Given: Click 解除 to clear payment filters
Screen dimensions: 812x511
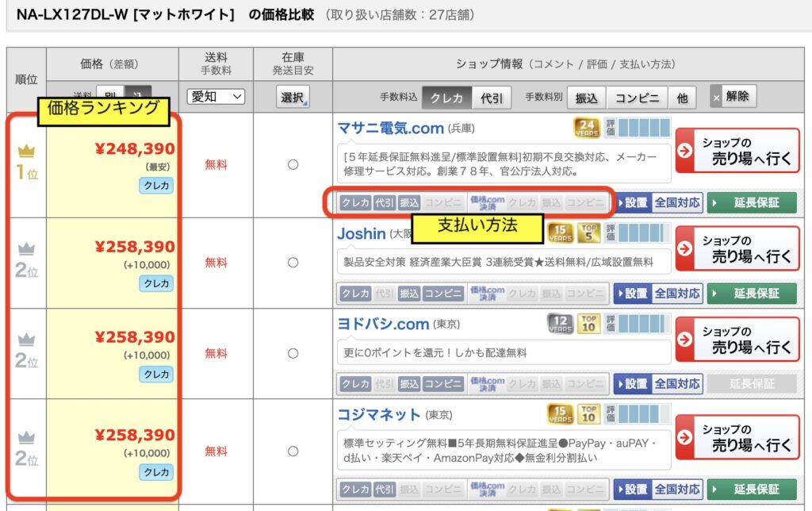Looking at the screenshot, I should coord(733,96).
